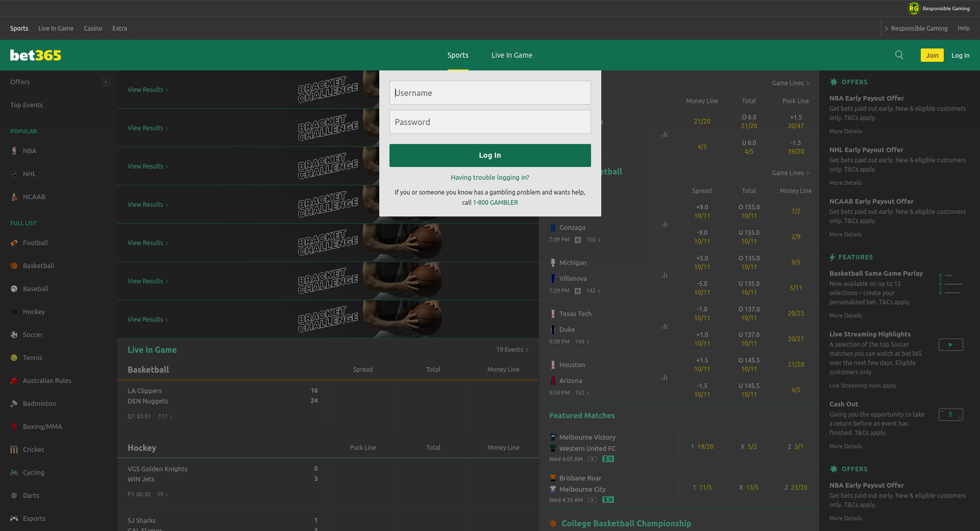Viewport: 980px width, 531px height.
Task: Click the search magnifier icon
Action: tap(899, 55)
